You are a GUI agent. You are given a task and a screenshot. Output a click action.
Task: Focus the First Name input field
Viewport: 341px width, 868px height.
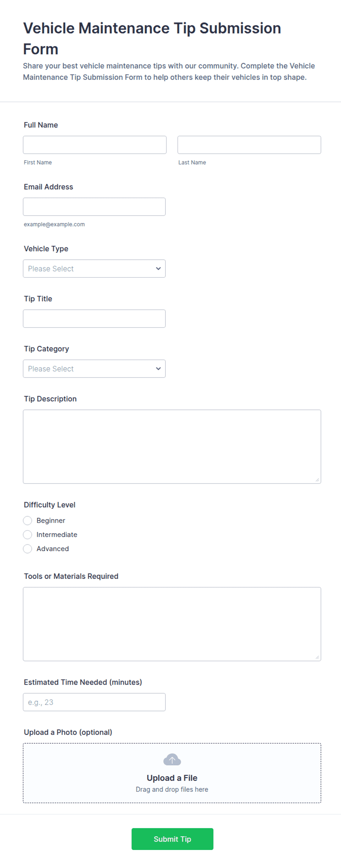click(x=95, y=145)
